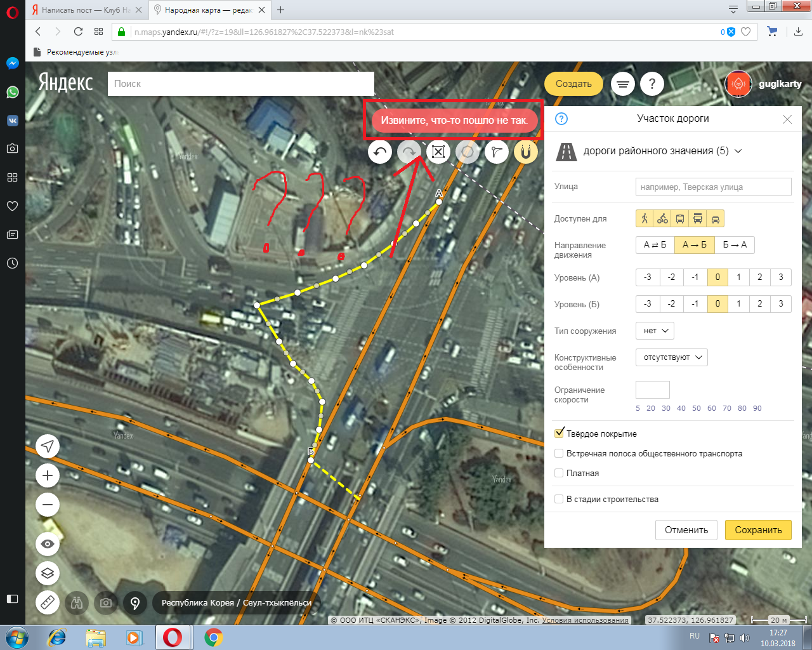The width and height of the screenshot is (812, 650).
Task: Click Сохранить to save the road
Action: coord(758,530)
